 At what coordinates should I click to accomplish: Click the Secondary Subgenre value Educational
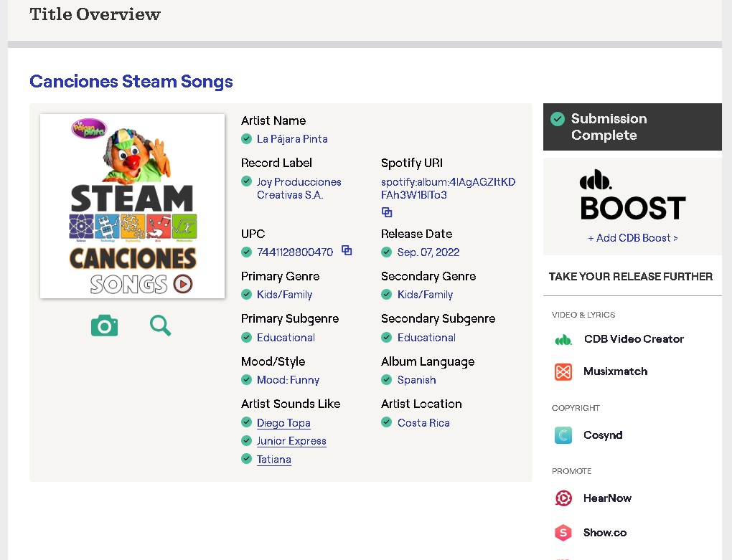coord(427,338)
